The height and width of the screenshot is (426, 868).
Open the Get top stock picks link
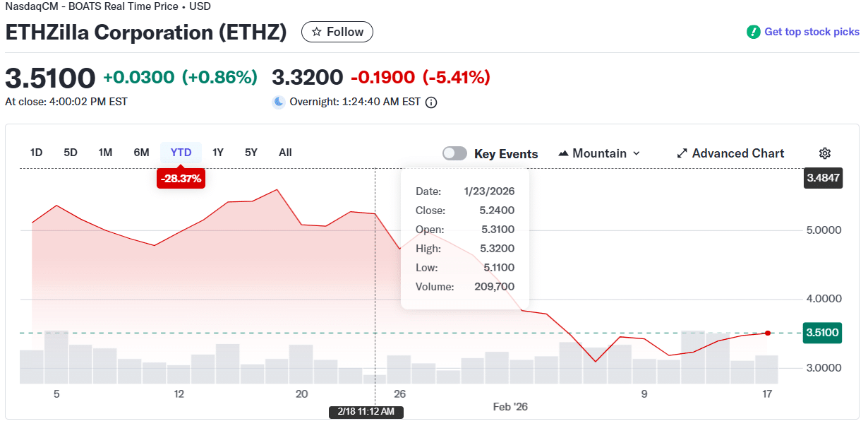coord(812,32)
